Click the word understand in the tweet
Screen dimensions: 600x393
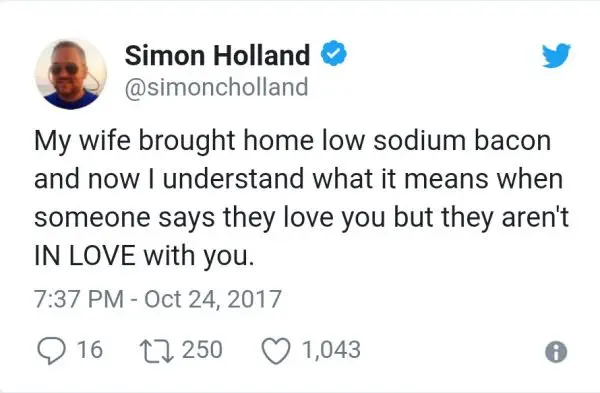tap(233, 179)
